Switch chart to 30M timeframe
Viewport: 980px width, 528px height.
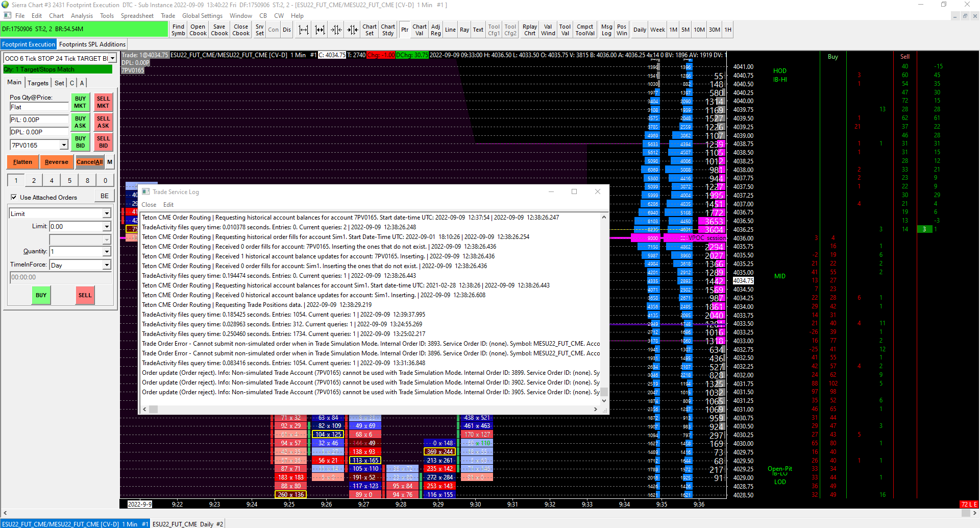point(715,30)
